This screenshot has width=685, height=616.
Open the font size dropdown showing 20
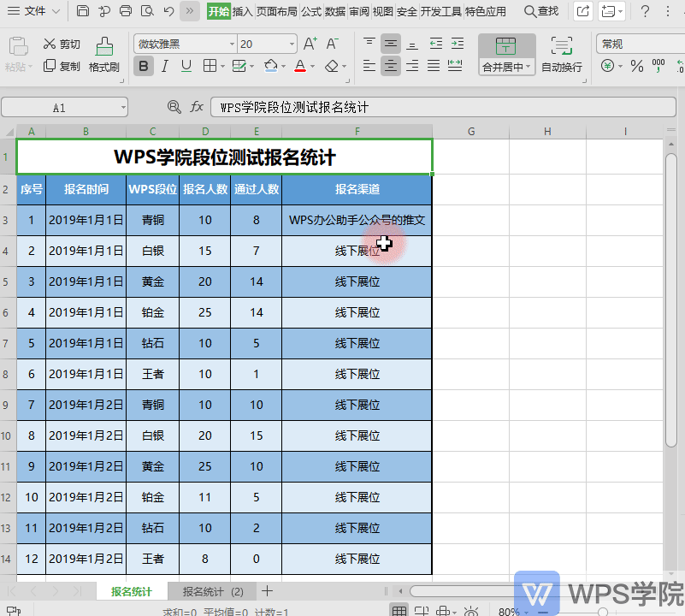pyautogui.click(x=292, y=44)
